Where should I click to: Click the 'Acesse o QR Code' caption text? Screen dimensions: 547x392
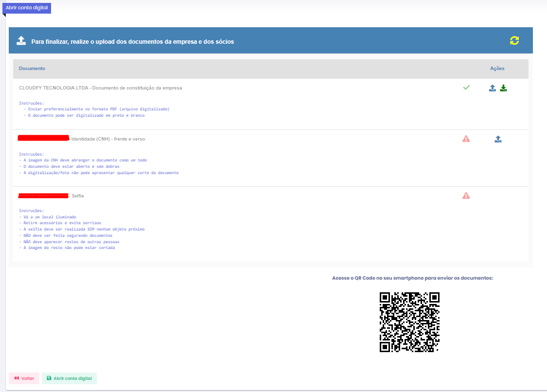412,278
